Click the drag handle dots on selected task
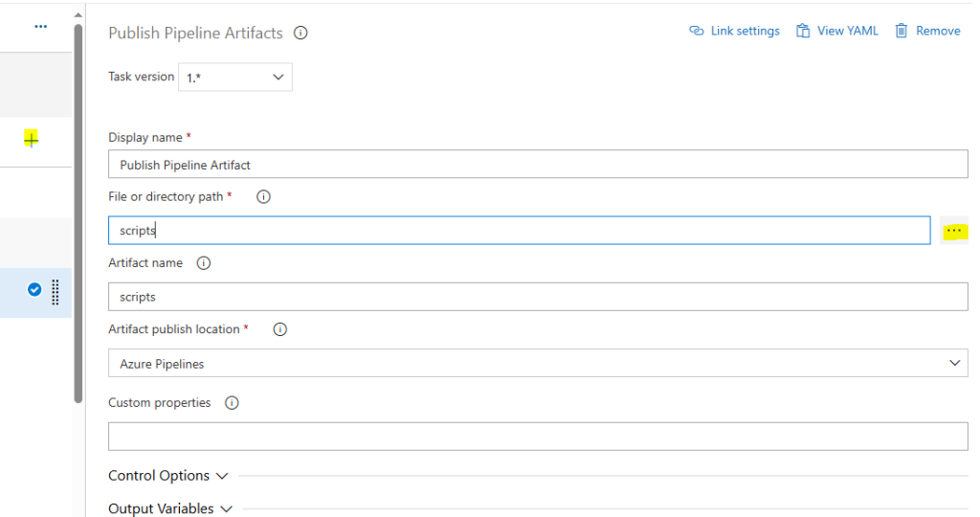The image size is (980, 517). click(x=56, y=292)
